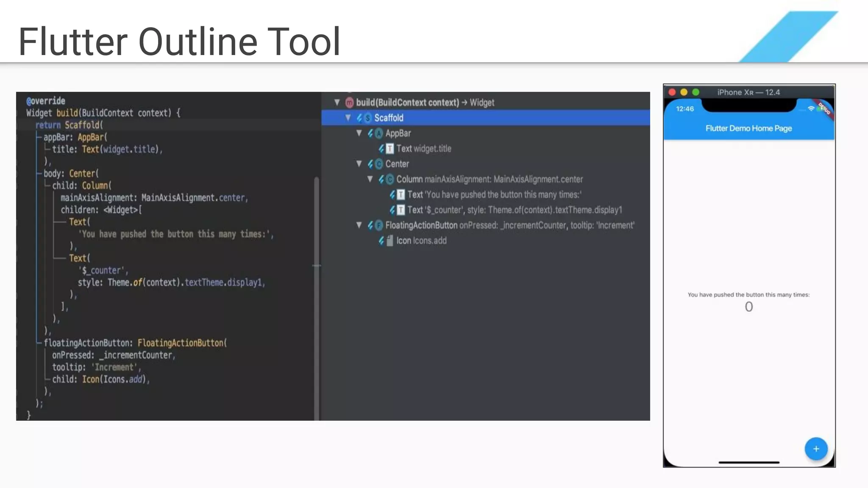Screen dimensions: 868x488
Task: Click the Center widget circle icon
Action: click(x=378, y=164)
